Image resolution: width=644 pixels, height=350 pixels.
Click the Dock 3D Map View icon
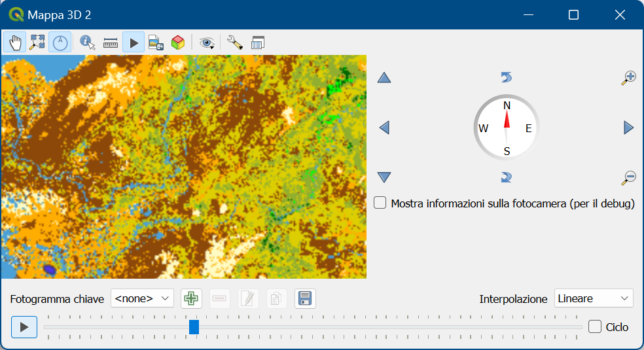coord(257,43)
